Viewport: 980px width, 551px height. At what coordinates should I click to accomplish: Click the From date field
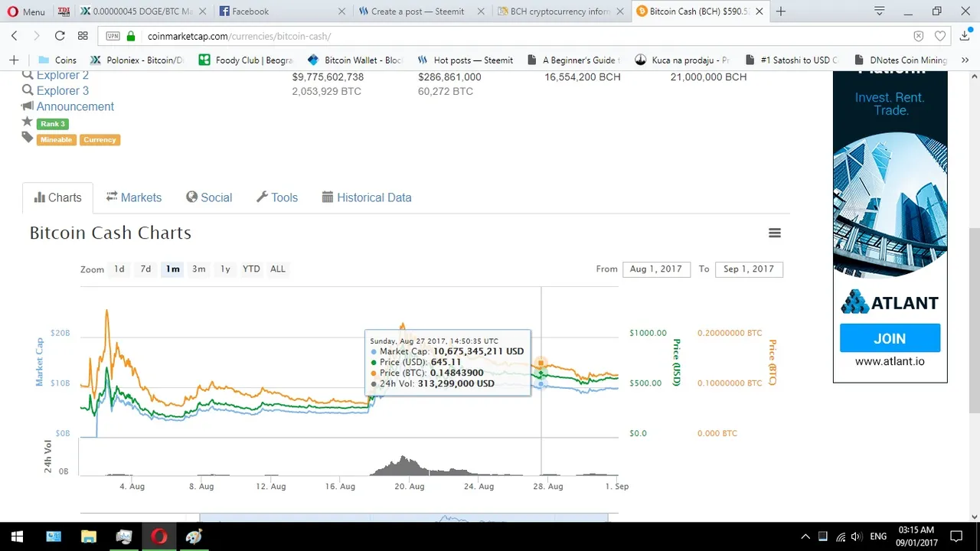click(x=656, y=269)
